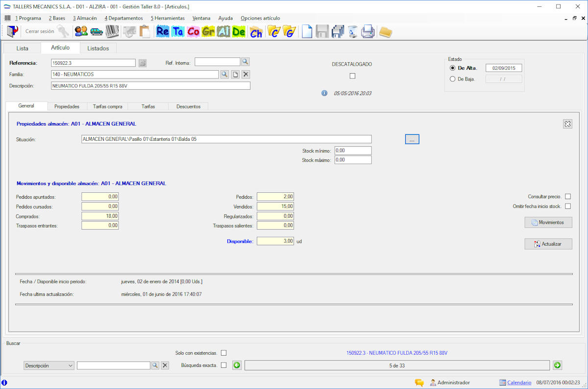588x389 pixels.
Task: Click the magnifier next to Ref. Interna
Action: pos(245,62)
